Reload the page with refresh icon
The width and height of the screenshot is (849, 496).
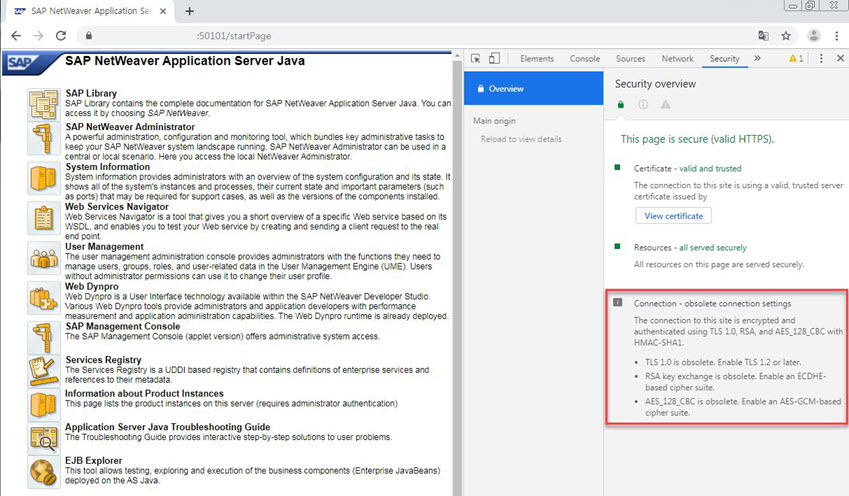point(61,36)
